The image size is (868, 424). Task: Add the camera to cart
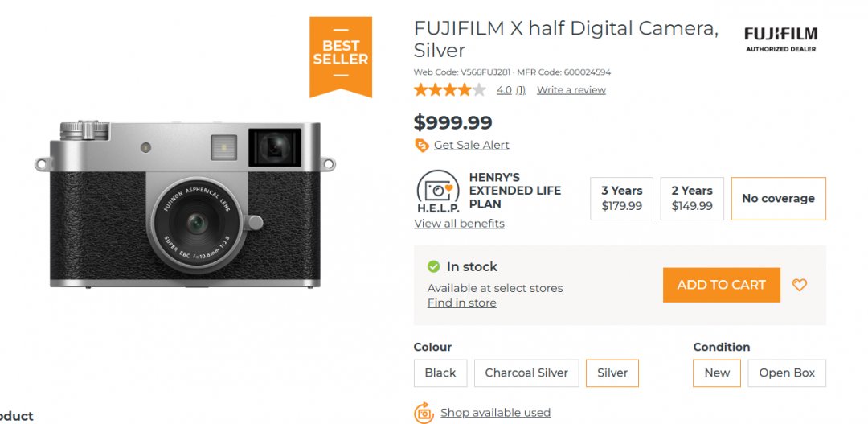[x=721, y=285]
